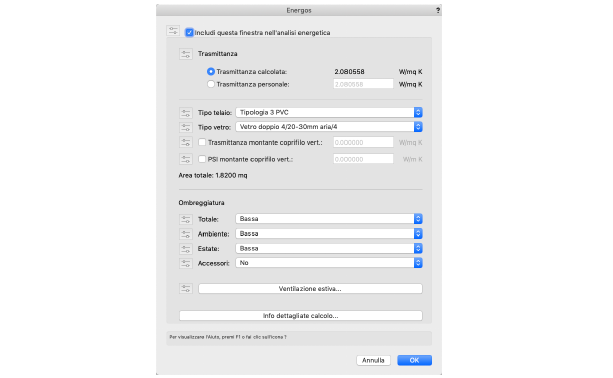Click settings icon beside Includi questa finestra checkbox
The width and height of the screenshot is (613, 378).
[173, 31]
